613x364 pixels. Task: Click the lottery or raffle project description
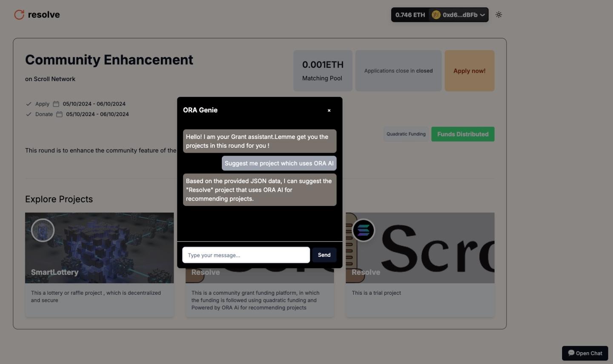[x=96, y=296]
